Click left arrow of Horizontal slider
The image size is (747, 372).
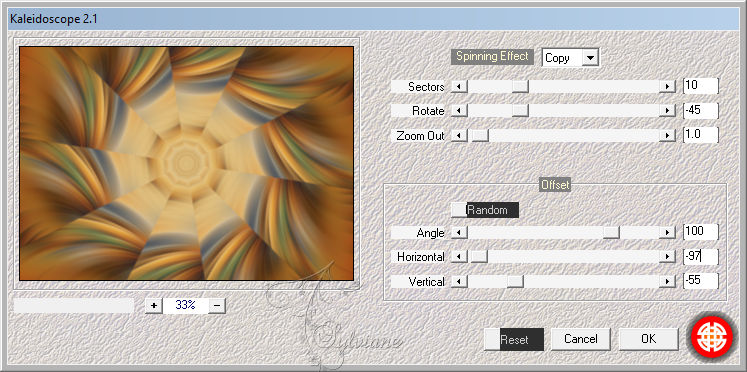(459, 257)
